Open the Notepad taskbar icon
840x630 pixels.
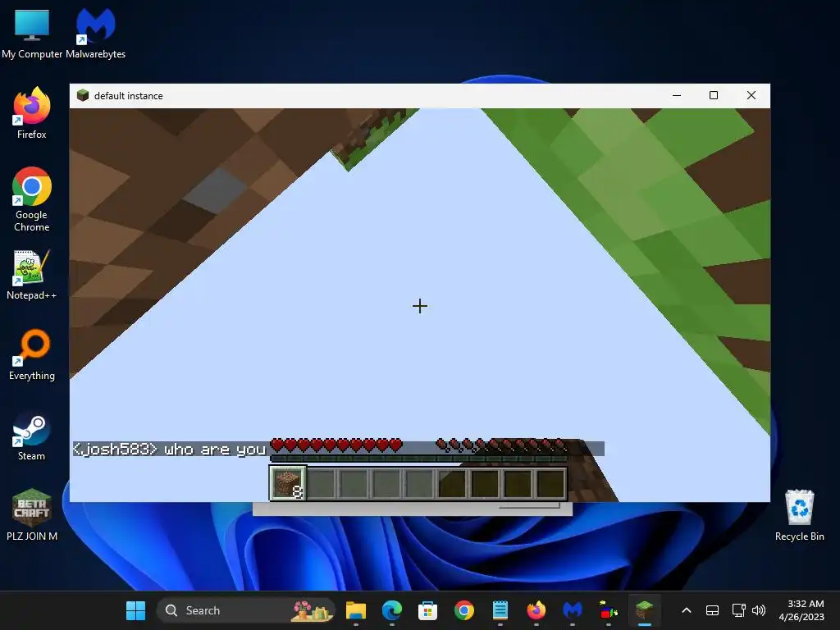coord(500,610)
